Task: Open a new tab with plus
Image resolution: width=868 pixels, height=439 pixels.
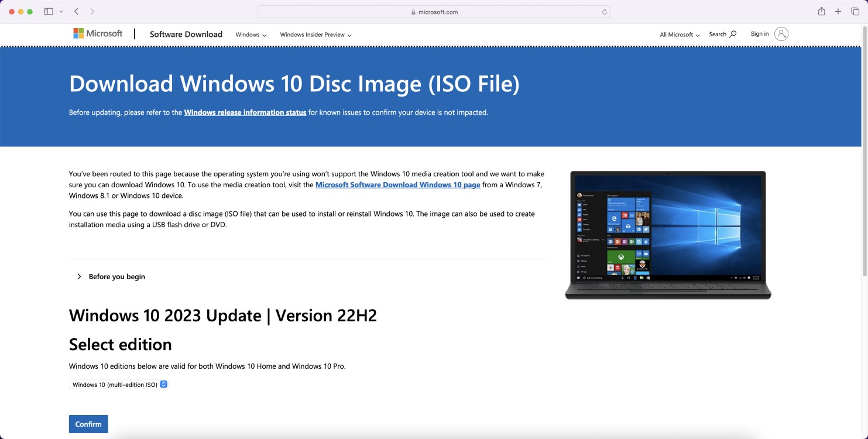Action: coord(838,12)
